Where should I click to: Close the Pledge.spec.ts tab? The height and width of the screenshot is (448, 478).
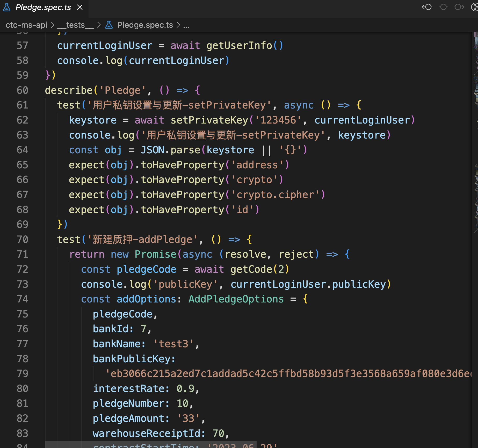80,7
